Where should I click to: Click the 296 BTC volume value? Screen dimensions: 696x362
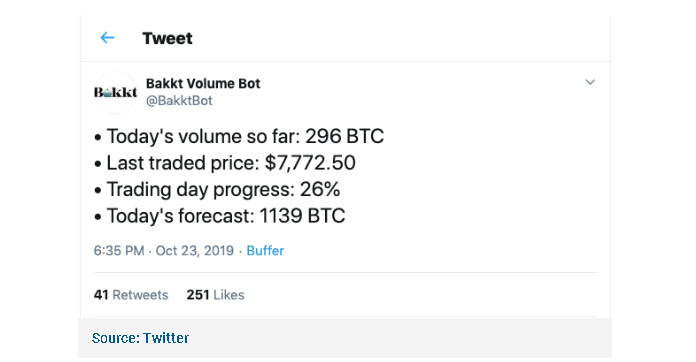pyautogui.click(x=344, y=136)
